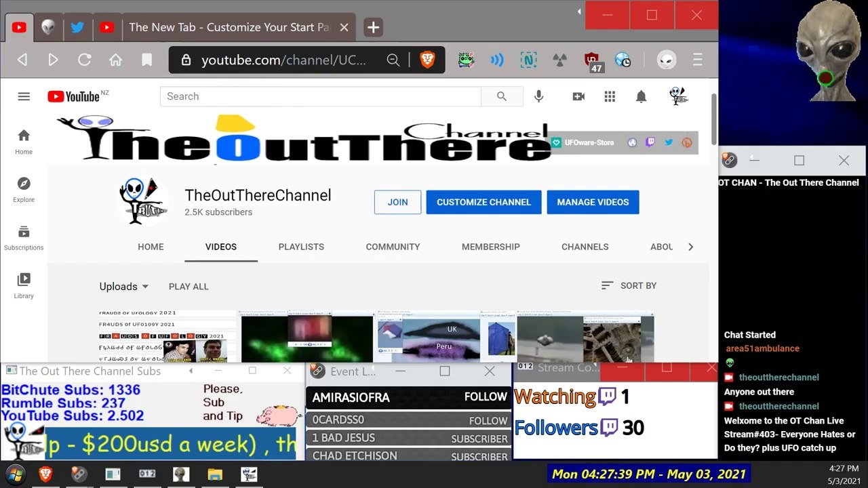
Task: Open the YouTube guide hamburger menu
Action: pyautogui.click(x=24, y=96)
